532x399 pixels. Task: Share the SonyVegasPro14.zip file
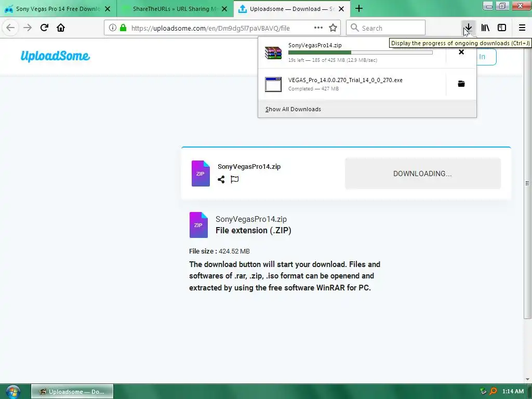(221, 179)
